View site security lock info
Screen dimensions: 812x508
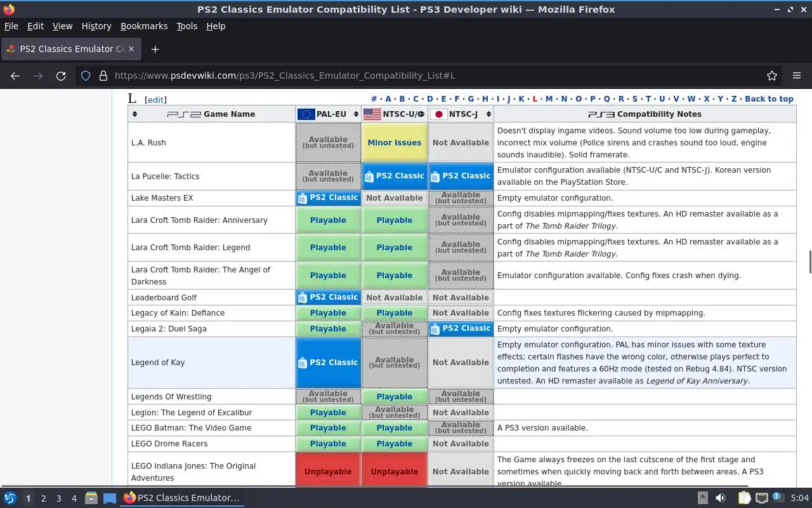coord(103,76)
